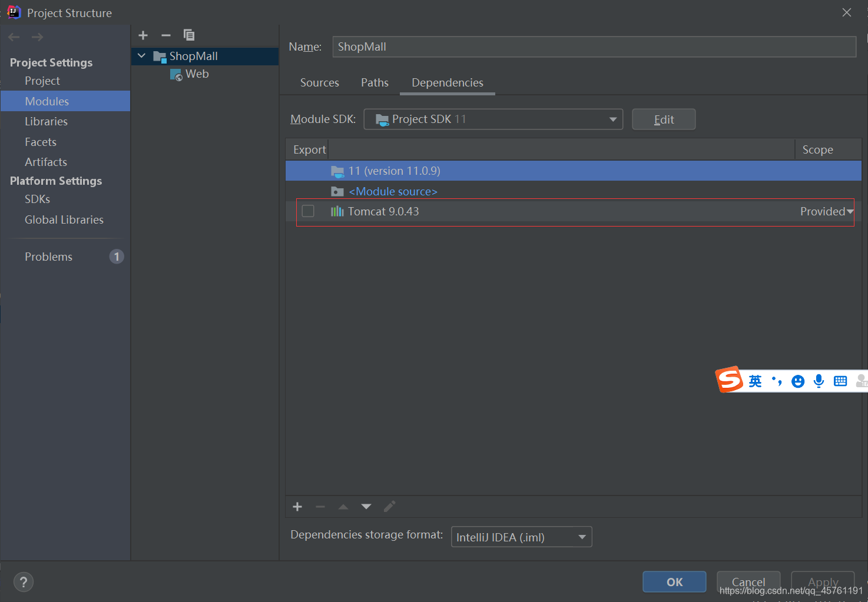
Task: Close the Project Structure dialog
Action: point(847,12)
